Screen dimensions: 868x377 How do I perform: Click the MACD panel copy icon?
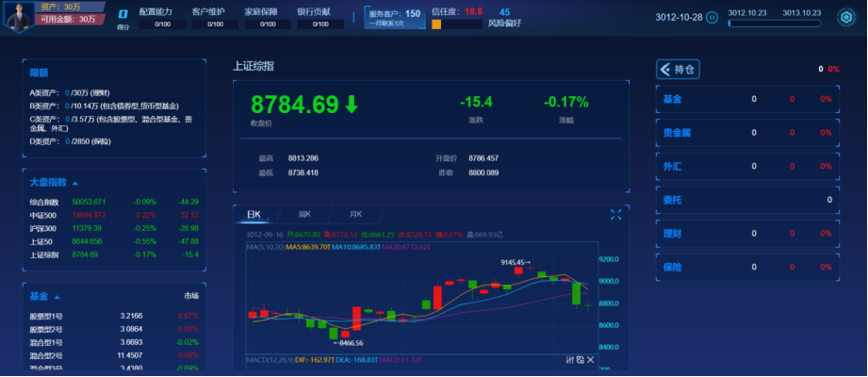[x=580, y=360]
